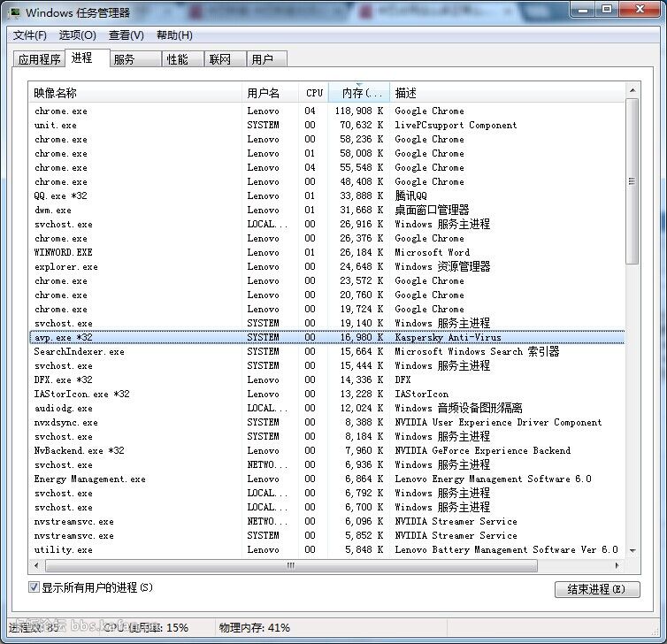Click the 桌面窗口管理器 description

pos(432,210)
